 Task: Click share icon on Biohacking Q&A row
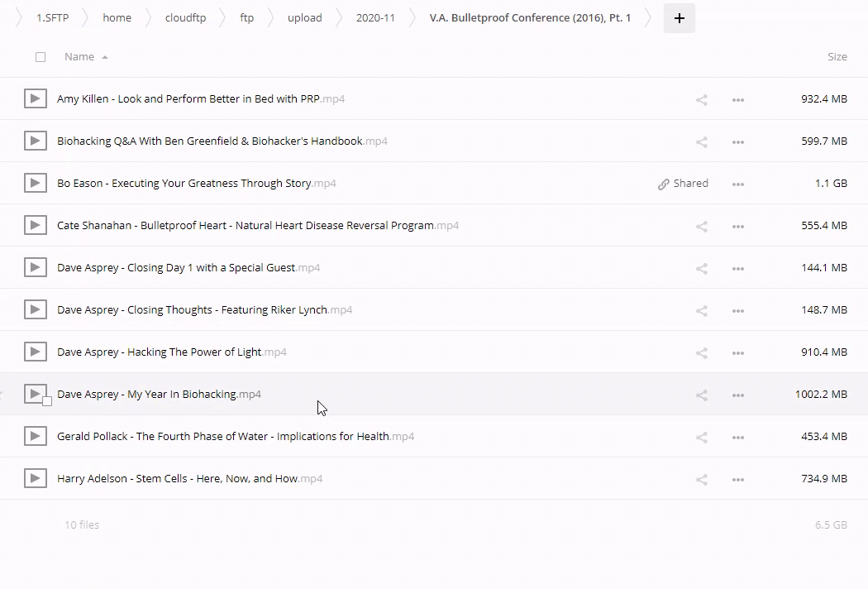pyautogui.click(x=701, y=142)
